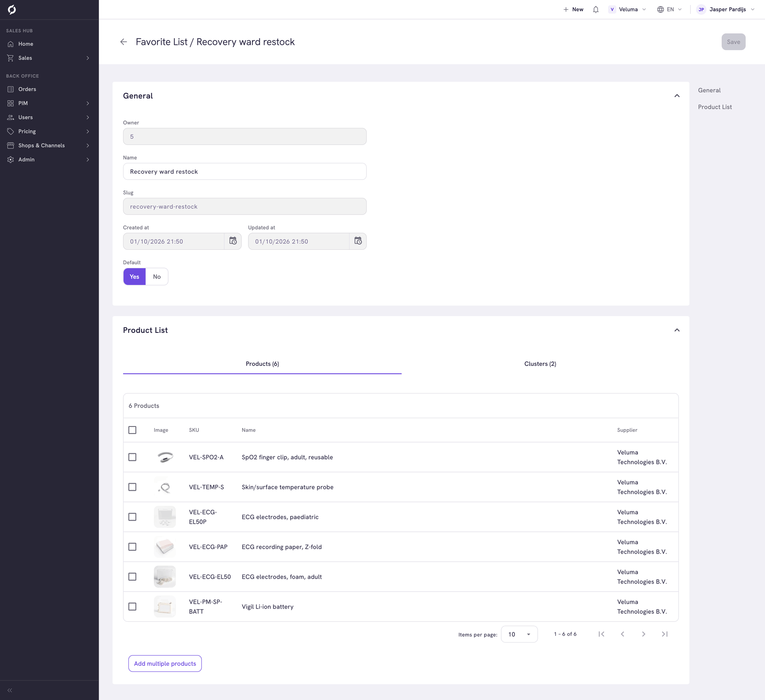The height and width of the screenshot is (700, 765).
Task: Go to next products page
Action: (644, 634)
